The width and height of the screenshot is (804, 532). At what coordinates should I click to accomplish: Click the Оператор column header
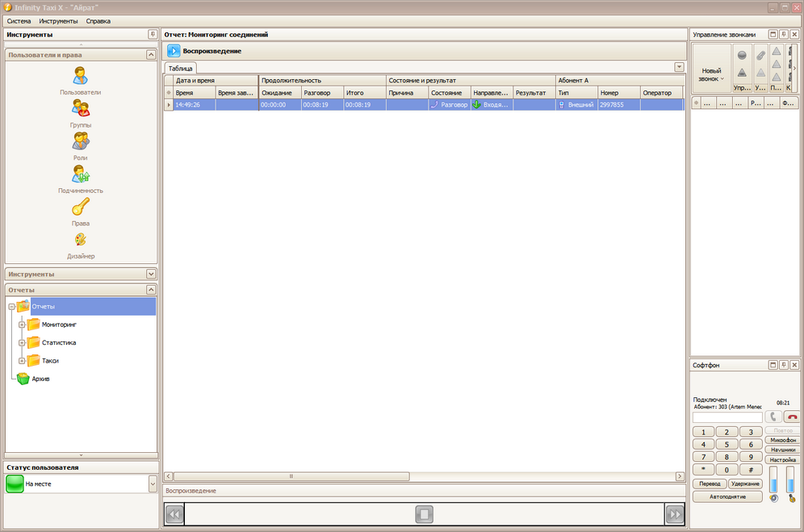(x=661, y=93)
